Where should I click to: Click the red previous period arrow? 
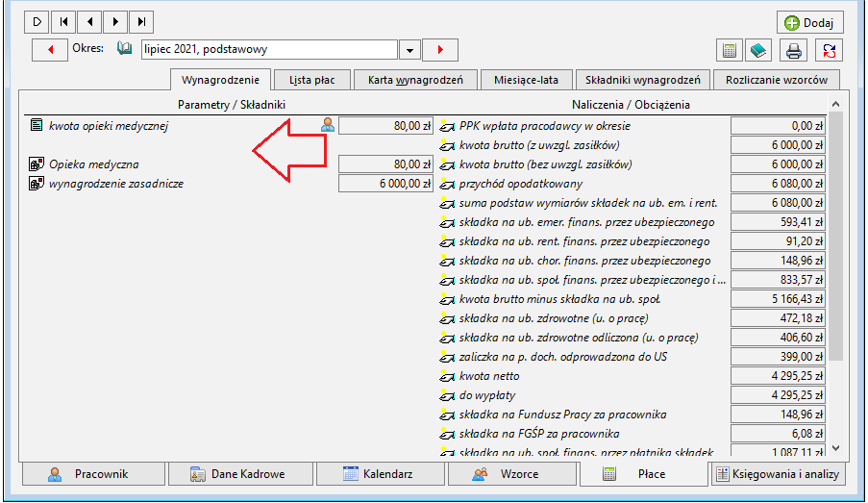point(50,50)
